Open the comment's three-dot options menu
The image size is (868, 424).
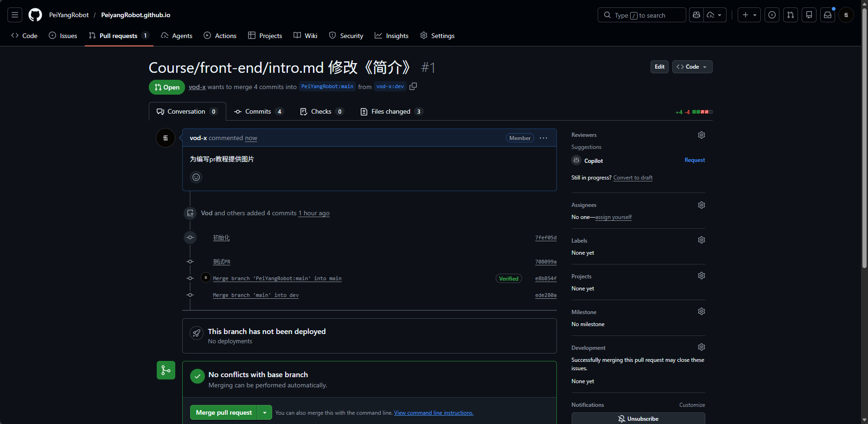(543, 138)
